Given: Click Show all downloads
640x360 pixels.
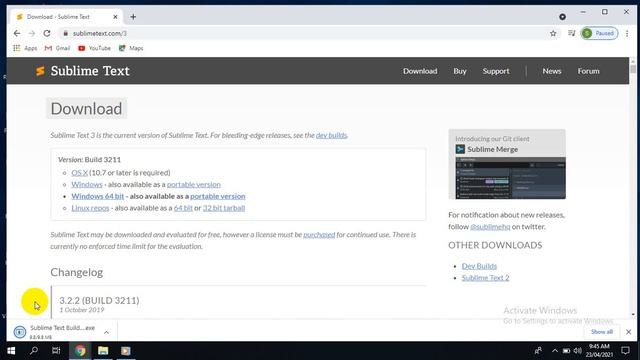Looking at the screenshot, I should [x=602, y=332].
